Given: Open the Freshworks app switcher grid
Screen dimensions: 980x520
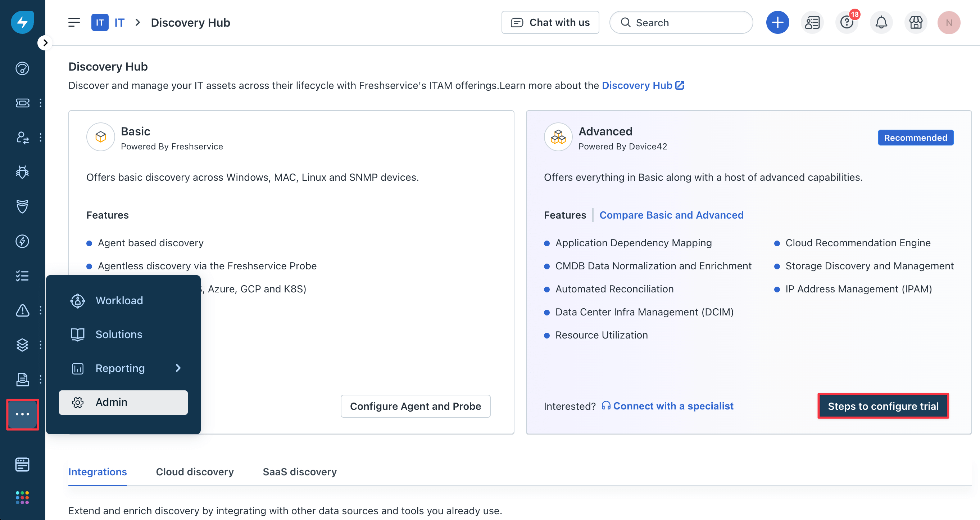Looking at the screenshot, I should pos(22,497).
